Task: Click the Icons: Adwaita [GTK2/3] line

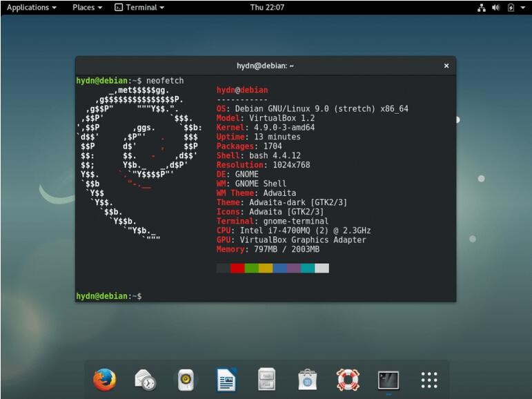Action: [270, 212]
